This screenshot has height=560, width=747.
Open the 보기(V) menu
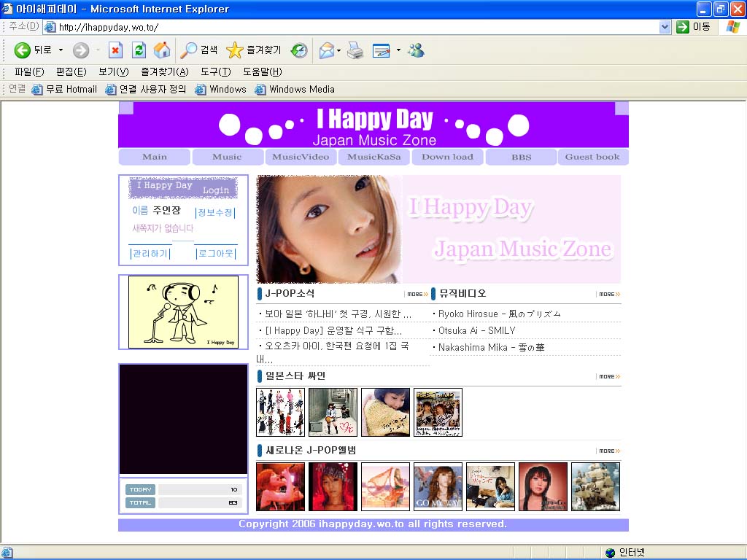113,71
